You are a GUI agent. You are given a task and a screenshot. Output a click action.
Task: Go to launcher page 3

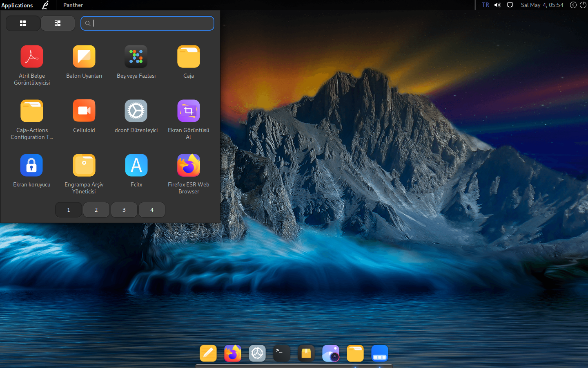pos(124,210)
